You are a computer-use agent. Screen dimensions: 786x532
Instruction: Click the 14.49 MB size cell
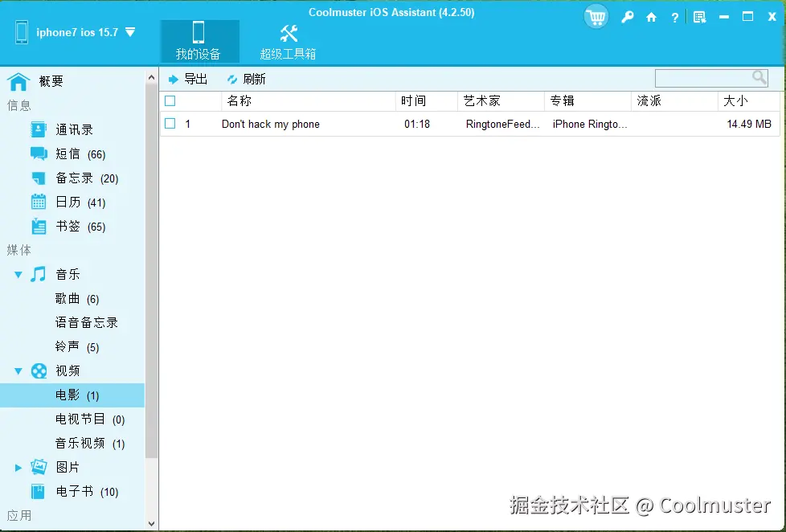click(749, 124)
